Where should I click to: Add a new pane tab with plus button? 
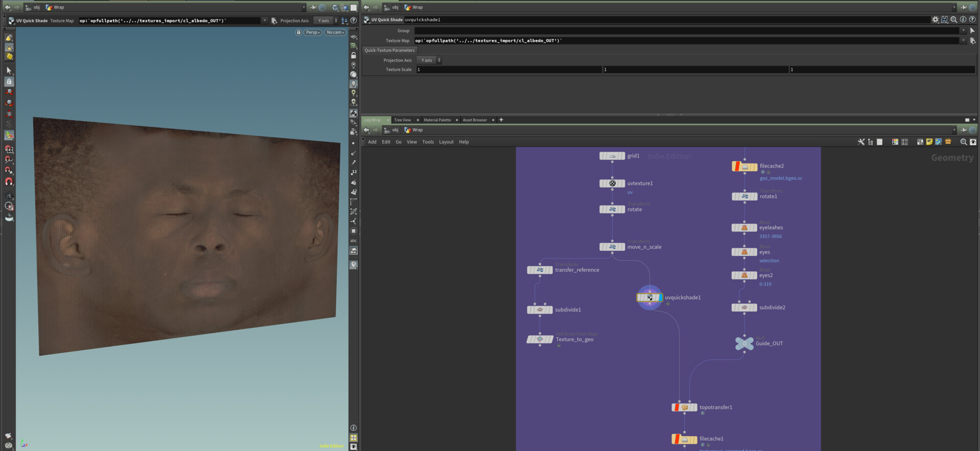501,120
